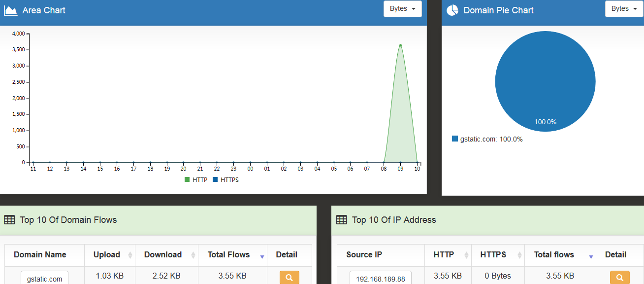This screenshot has width=644, height=284.
Task: Click the table icon beside Top 10 Of Domain Flows
Action: click(x=9, y=220)
